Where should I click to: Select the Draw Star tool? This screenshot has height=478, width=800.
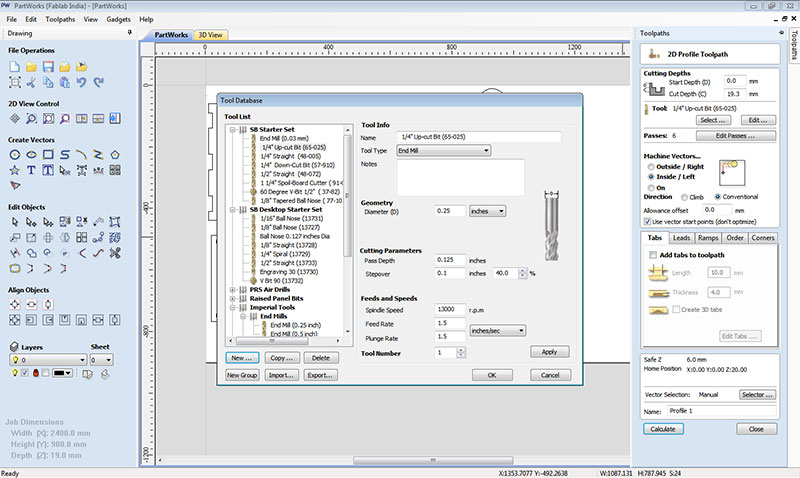(14, 170)
